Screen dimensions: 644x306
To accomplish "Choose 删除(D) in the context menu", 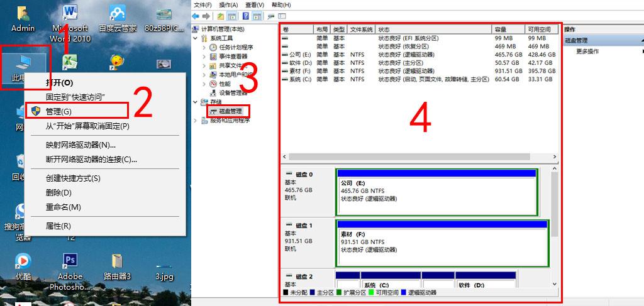I will click(105, 193).
